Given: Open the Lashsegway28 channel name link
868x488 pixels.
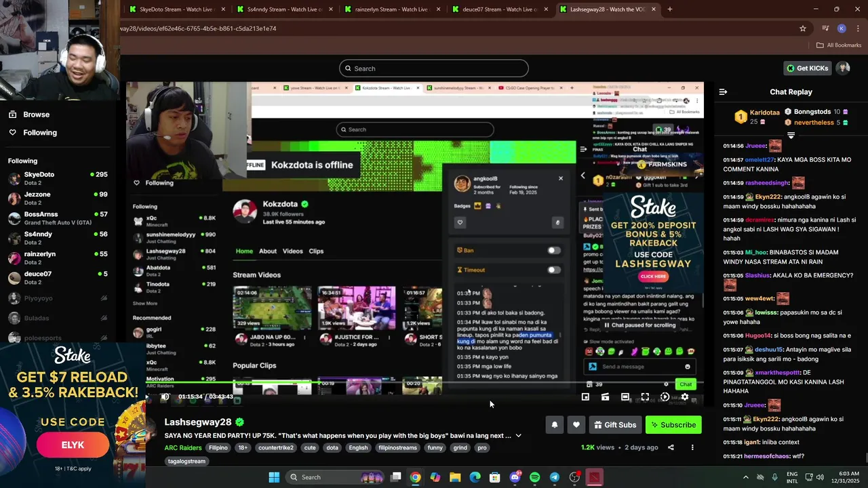Looking at the screenshot, I should (x=198, y=422).
